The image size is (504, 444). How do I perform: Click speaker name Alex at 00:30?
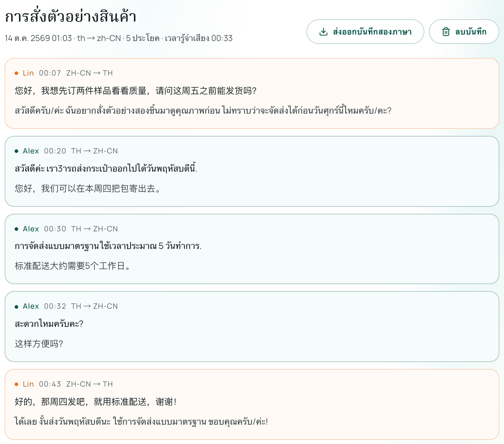tap(31, 229)
